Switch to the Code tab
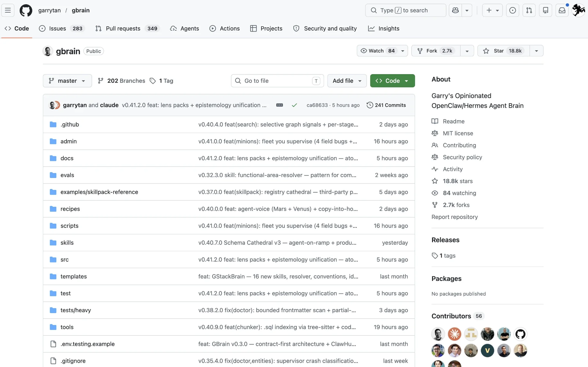 coord(17,28)
